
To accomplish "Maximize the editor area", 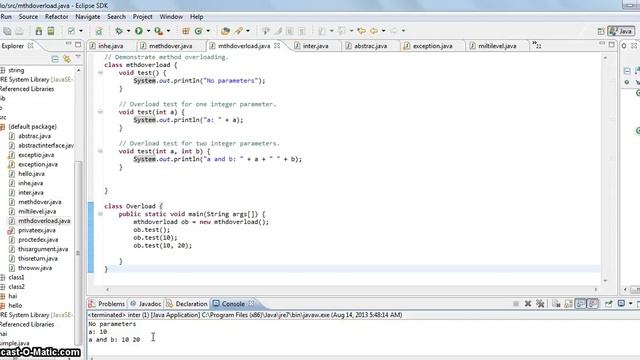I will (x=611, y=44).
